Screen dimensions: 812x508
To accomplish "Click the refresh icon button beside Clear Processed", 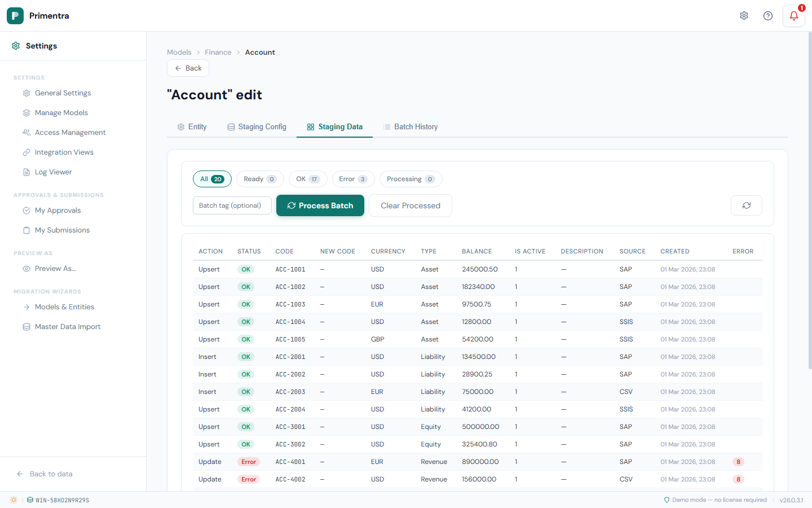I will click(x=746, y=205).
